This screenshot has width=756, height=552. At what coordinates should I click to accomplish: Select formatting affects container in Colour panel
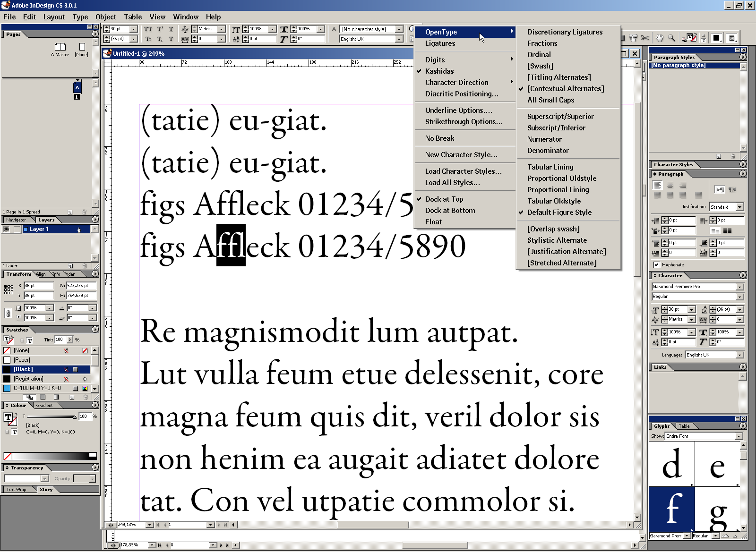pos(7,432)
